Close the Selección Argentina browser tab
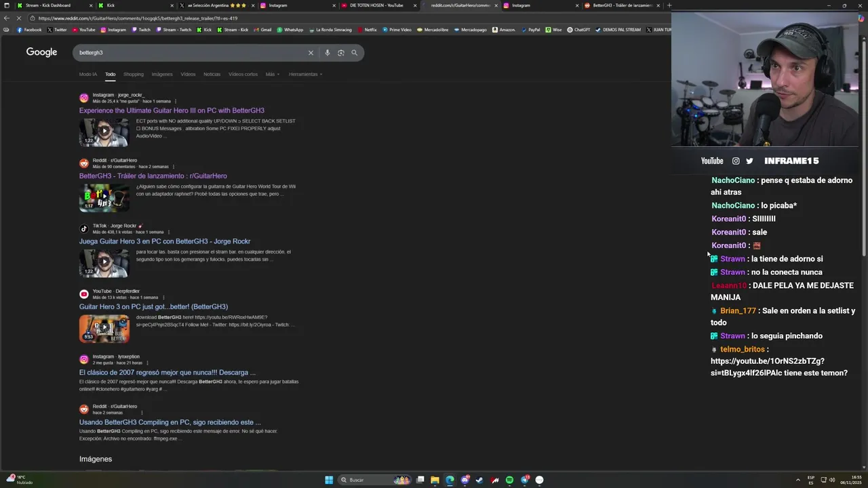868x488 pixels. [x=253, y=5]
